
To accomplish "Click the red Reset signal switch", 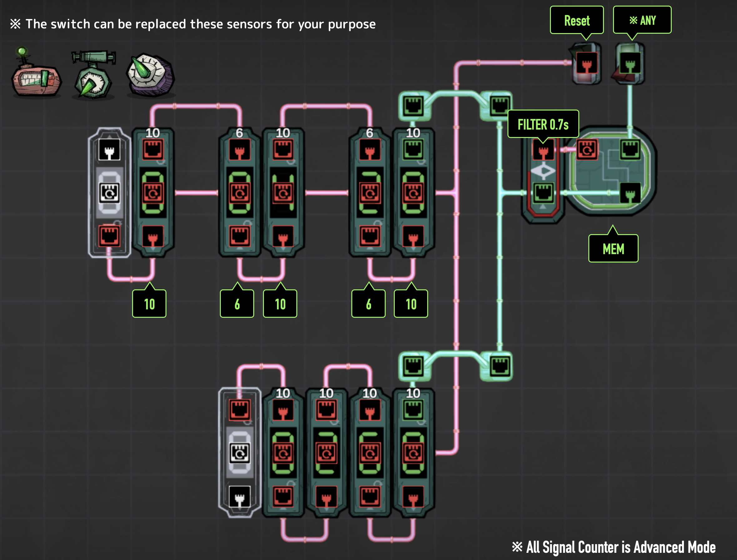I will pyautogui.click(x=586, y=63).
